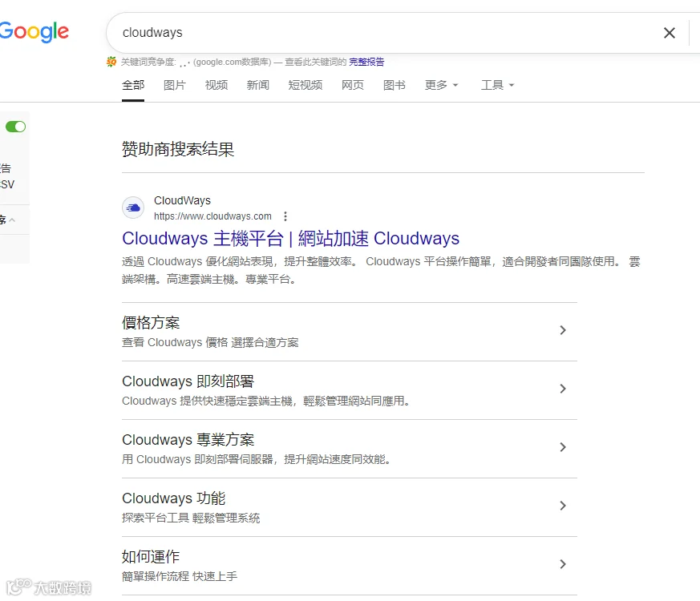Open the 如何運作 sitelink
This screenshot has height=601, width=700.
[151, 556]
